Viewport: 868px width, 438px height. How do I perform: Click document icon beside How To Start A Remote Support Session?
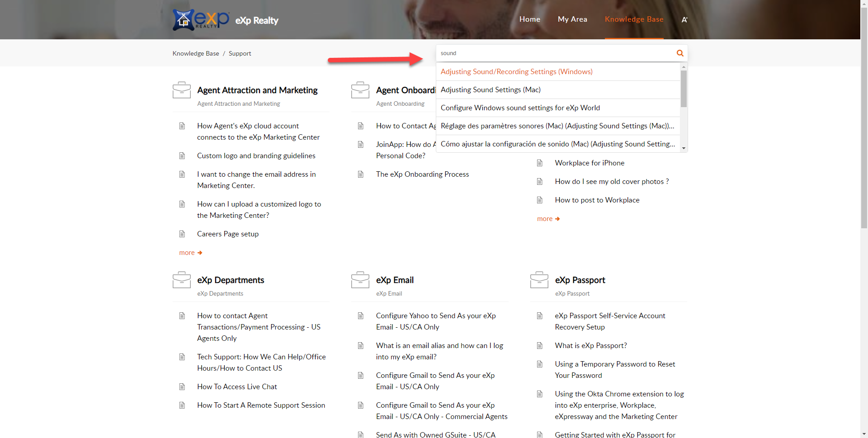[x=182, y=405]
